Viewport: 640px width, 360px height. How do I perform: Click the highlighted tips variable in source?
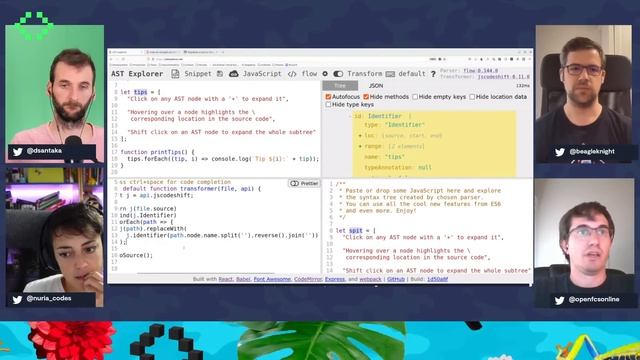[140, 92]
